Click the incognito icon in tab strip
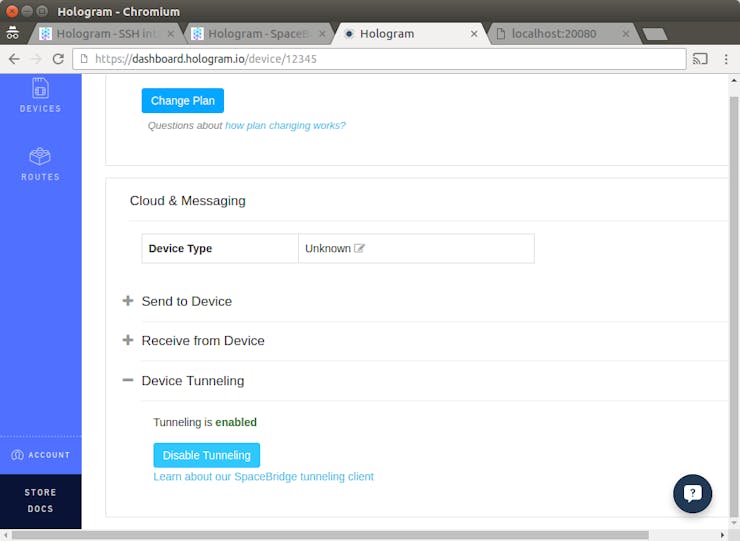This screenshot has height=541, width=740. pyautogui.click(x=13, y=33)
